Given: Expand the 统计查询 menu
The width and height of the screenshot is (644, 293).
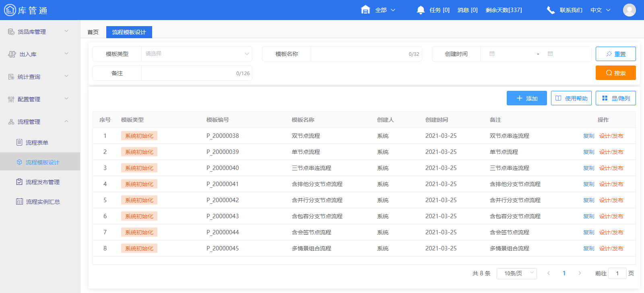Looking at the screenshot, I should tap(66, 76).
